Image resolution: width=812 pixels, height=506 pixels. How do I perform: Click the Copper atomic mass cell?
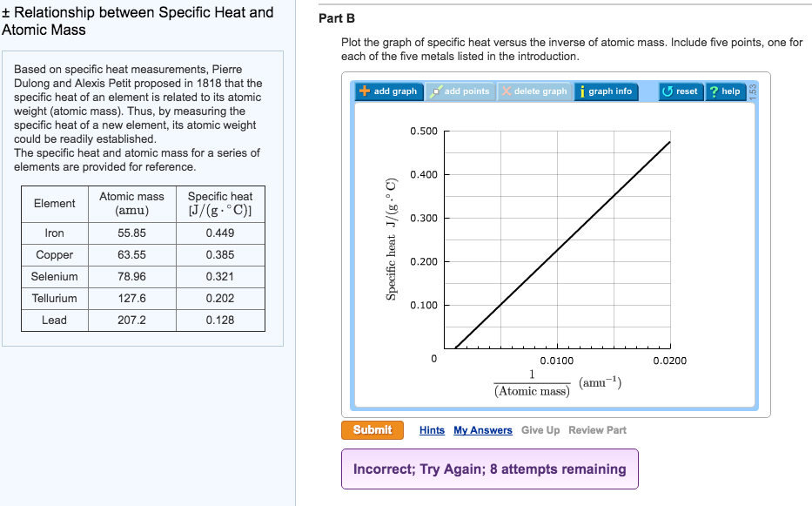[131, 254]
